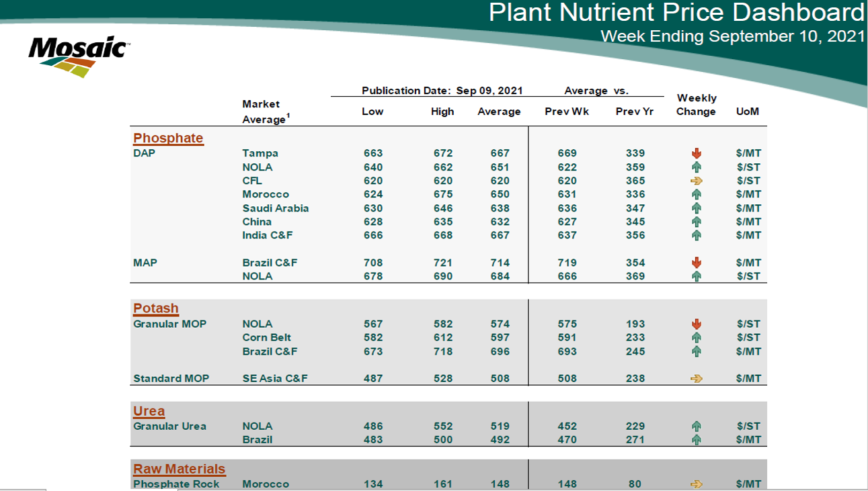
Task: Click the sideways arrow for SE Asia C&F
Action: point(696,379)
